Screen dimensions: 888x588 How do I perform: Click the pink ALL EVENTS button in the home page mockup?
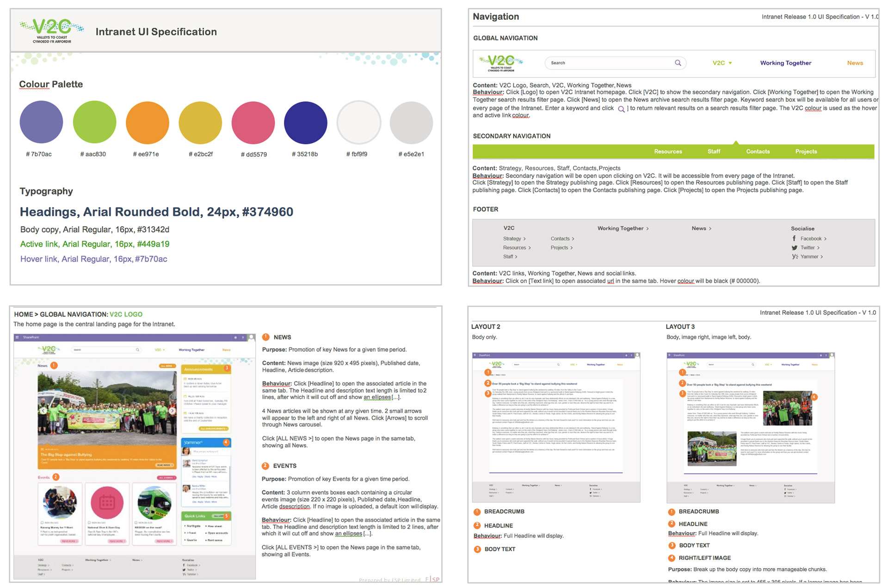166,478
